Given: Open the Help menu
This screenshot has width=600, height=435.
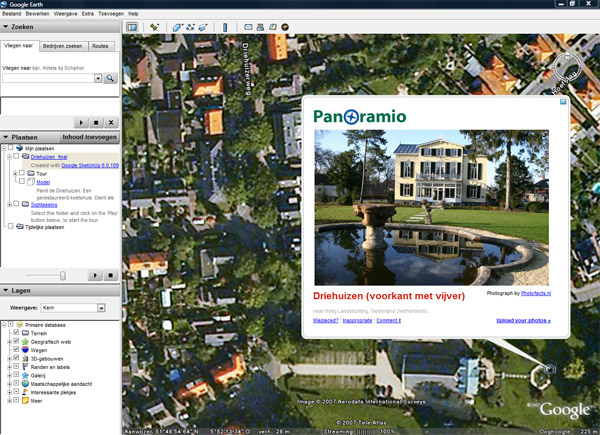Looking at the screenshot, I should coord(133,14).
